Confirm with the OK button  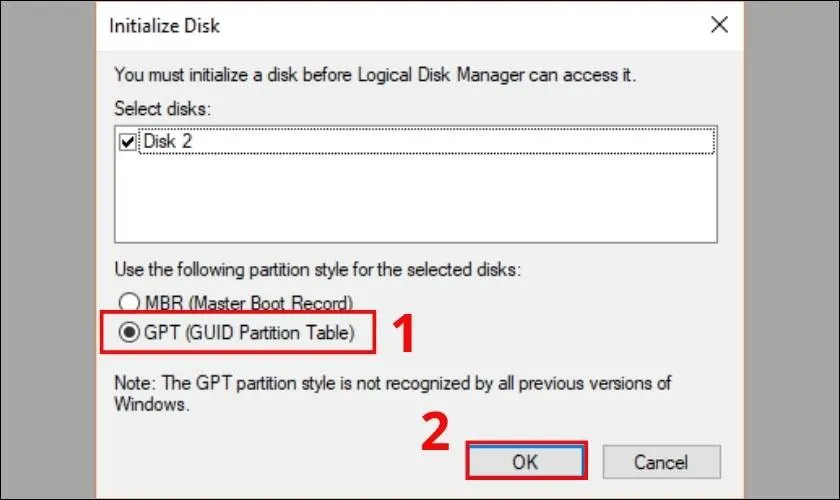pos(525,463)
